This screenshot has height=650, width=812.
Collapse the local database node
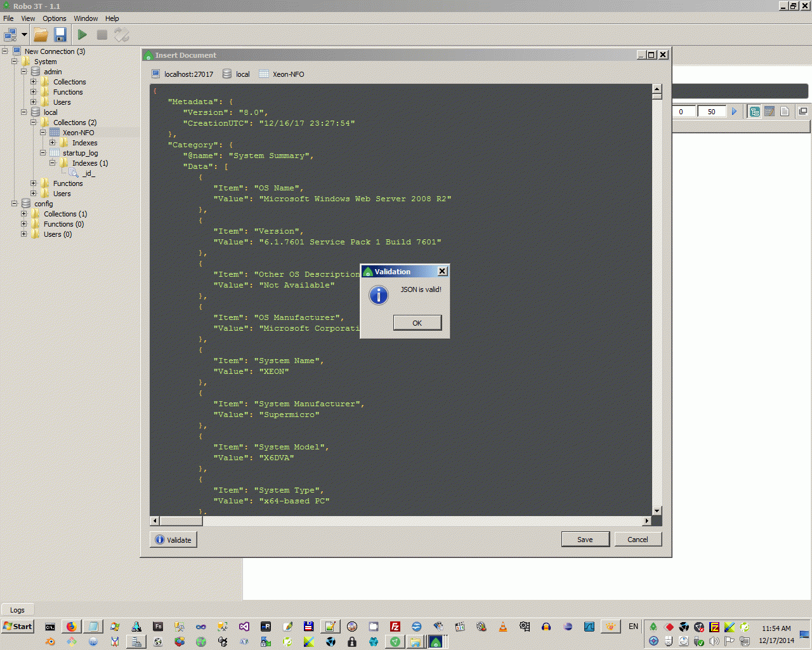coord(24,112)
